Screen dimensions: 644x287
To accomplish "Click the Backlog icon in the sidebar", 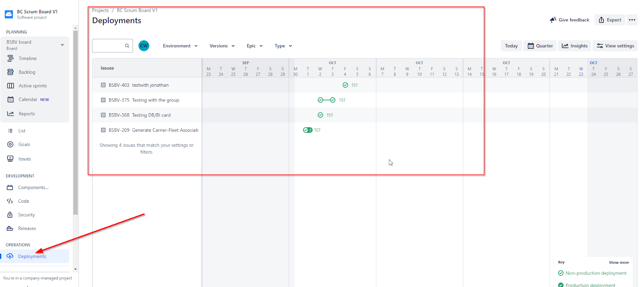I will [10, 72].
